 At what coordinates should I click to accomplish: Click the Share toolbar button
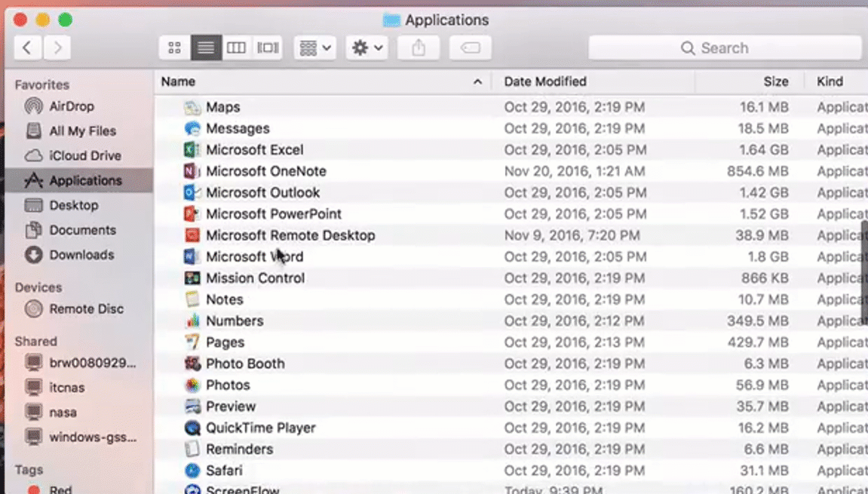(x=419, y=48)
